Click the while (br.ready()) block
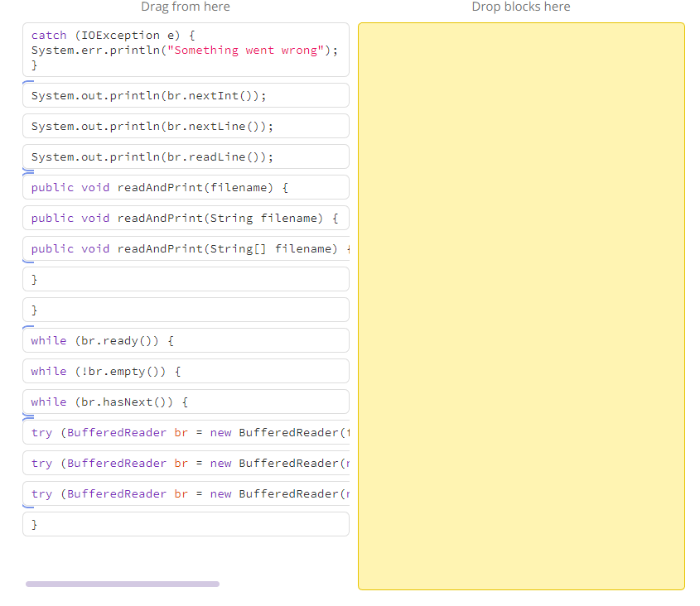The height and width of the screenshot is (606, 700). [185, 340]
